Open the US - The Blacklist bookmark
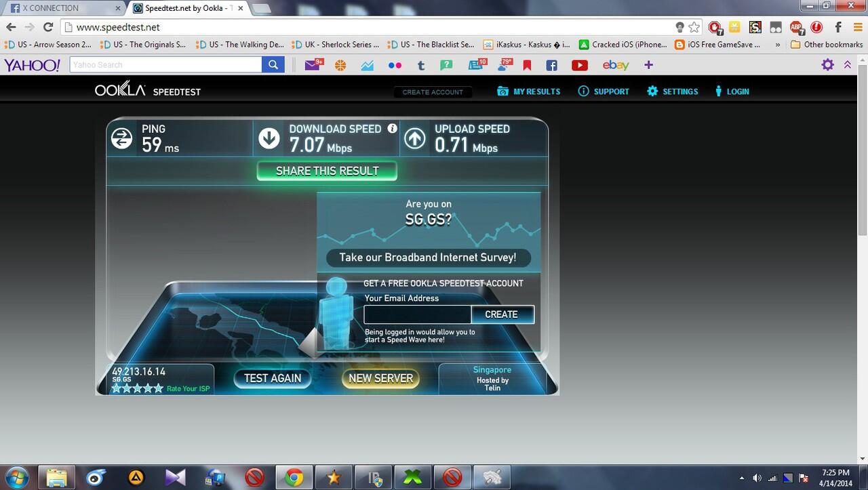Screen dimensions: 868x490 tap(431, 45)
